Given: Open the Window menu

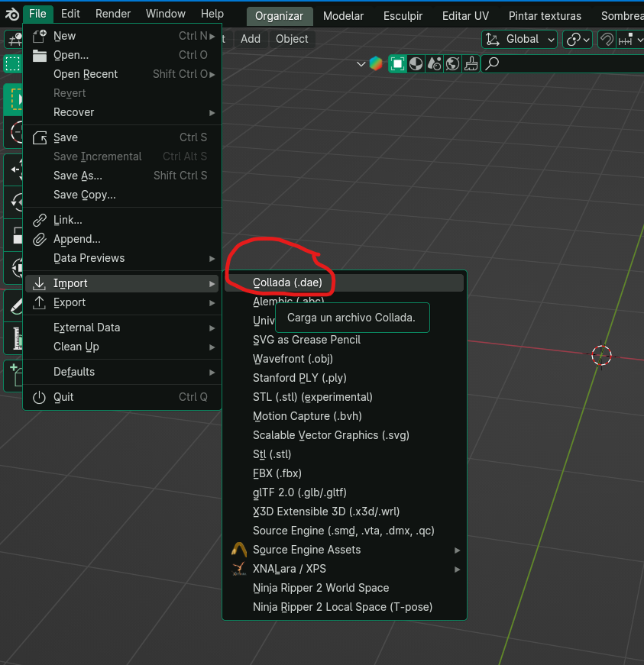Looking at the screenshot, I should click(x=166, y=14).
